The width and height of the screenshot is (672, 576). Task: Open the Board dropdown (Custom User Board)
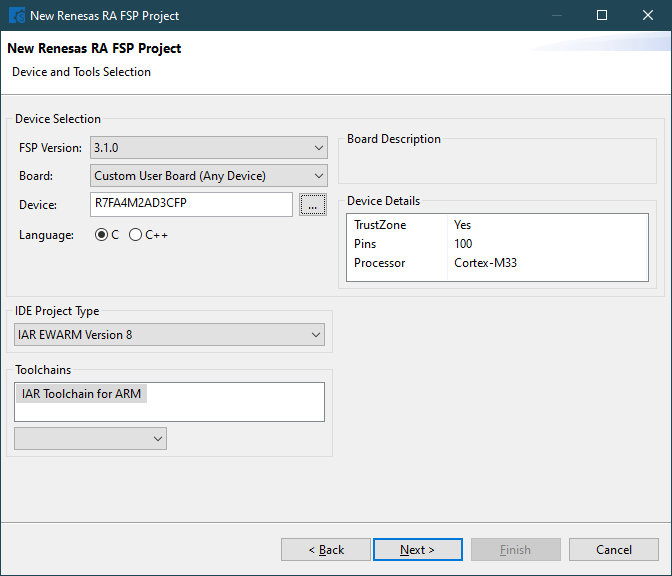(209, 176)
